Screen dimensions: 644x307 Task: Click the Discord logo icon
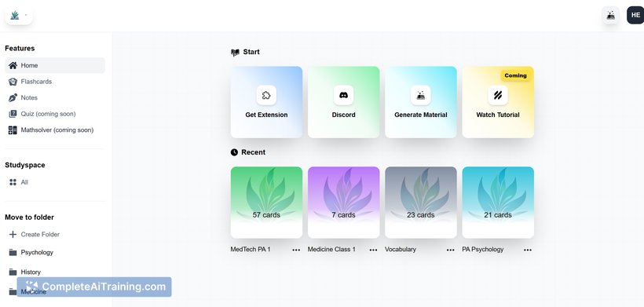coord(343,95)
